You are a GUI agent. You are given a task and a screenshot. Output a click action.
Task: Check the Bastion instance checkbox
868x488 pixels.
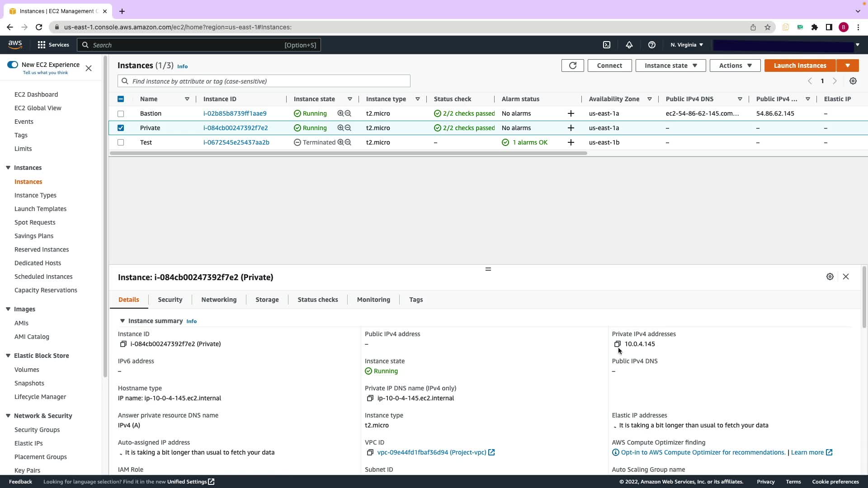click(x=121, y=113)
